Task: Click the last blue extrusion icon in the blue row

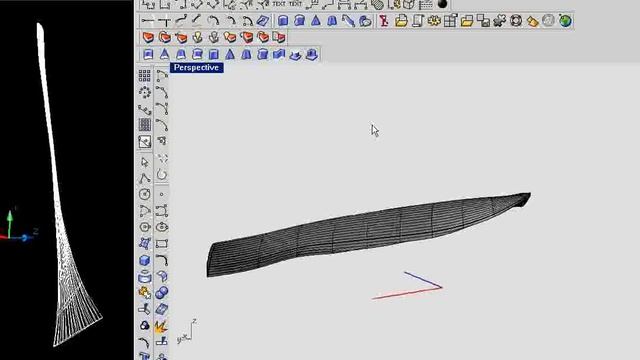Action: [312, 54]
